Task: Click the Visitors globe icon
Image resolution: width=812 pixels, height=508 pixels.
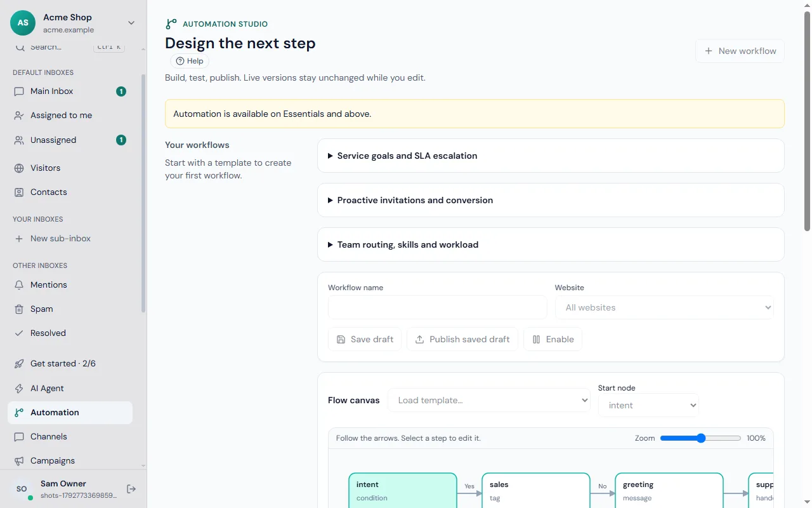Action: tap(19, 168)
